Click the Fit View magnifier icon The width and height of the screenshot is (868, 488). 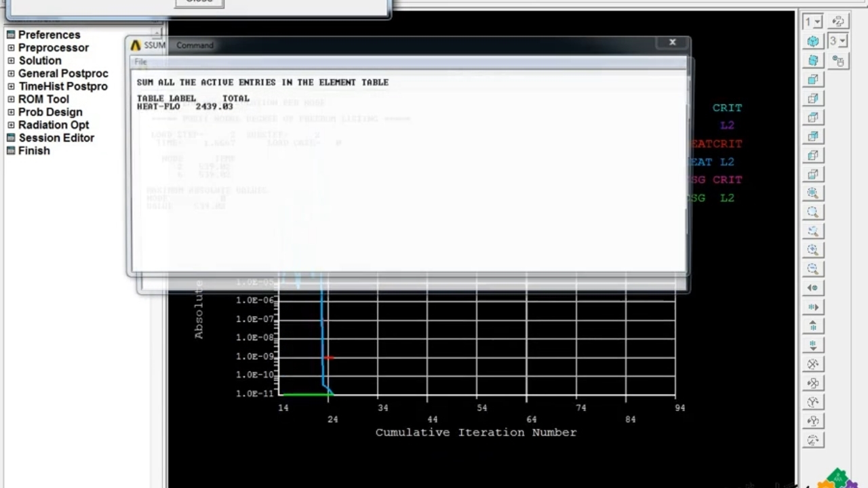(813, 193)
